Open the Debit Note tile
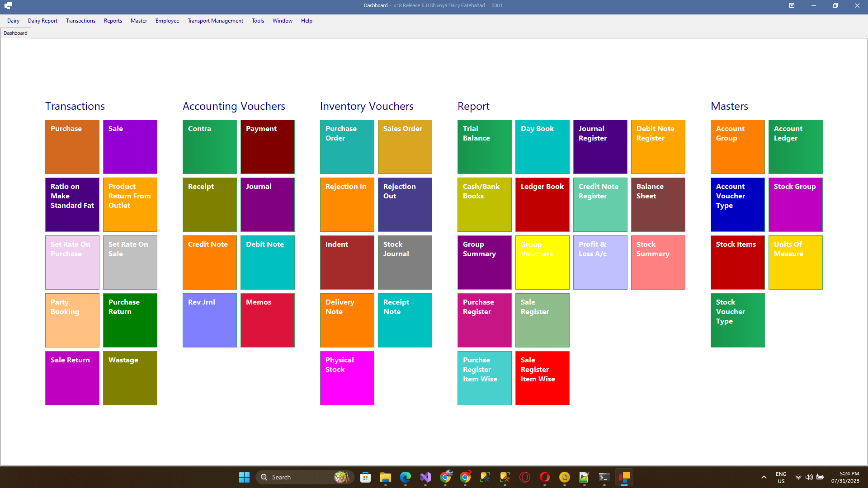Viewport: 868px width, 488px height. (268, 263)
